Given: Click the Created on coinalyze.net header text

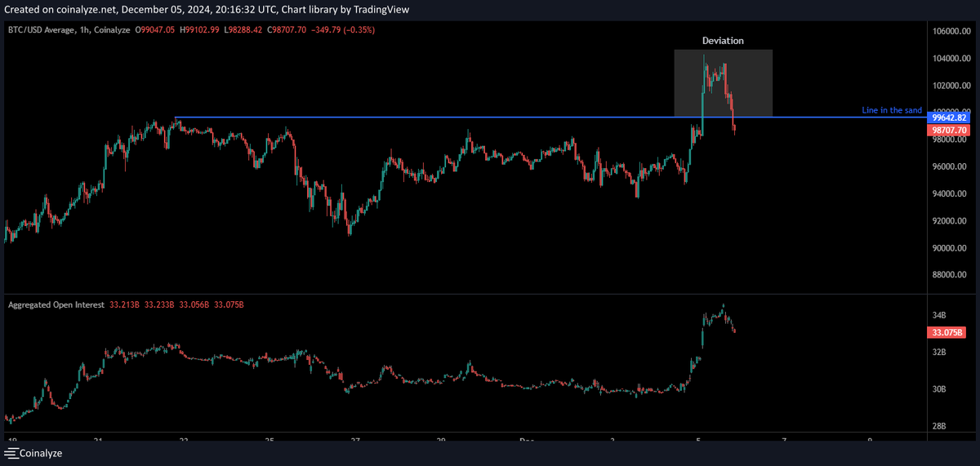Looking at the screenshot, I should pyautogui.click(x=207, y=10).
